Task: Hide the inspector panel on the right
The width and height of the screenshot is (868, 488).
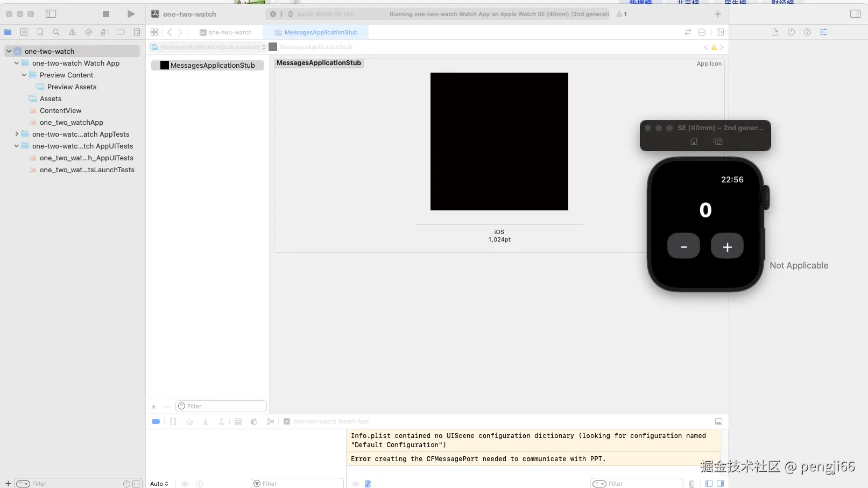Action: pos(855,14)
